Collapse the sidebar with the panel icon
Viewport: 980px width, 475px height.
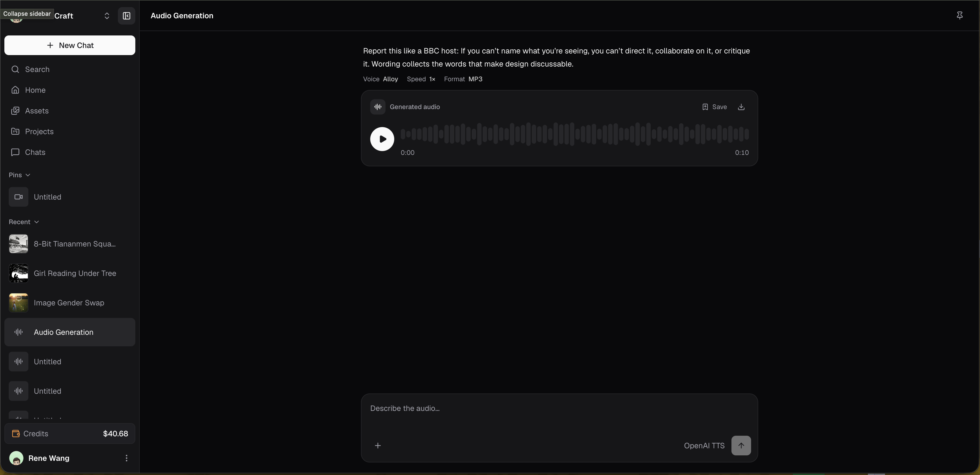point(126,16)
